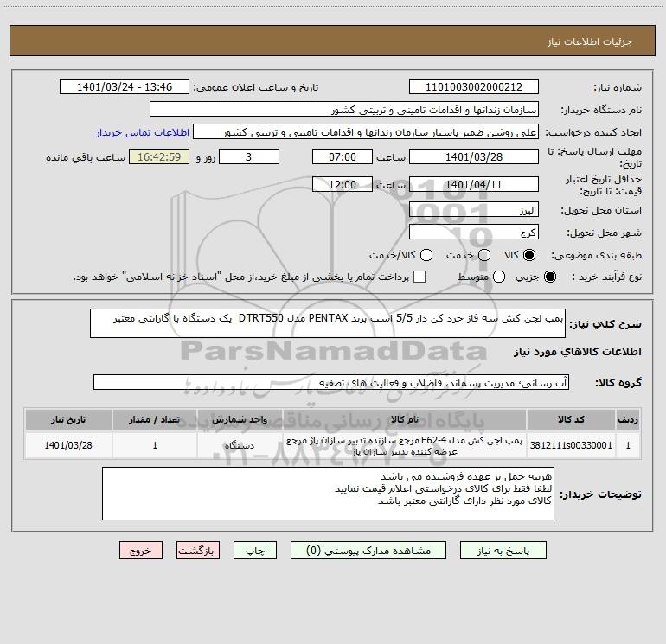Click the کد کالا column header

pos(571,420)
